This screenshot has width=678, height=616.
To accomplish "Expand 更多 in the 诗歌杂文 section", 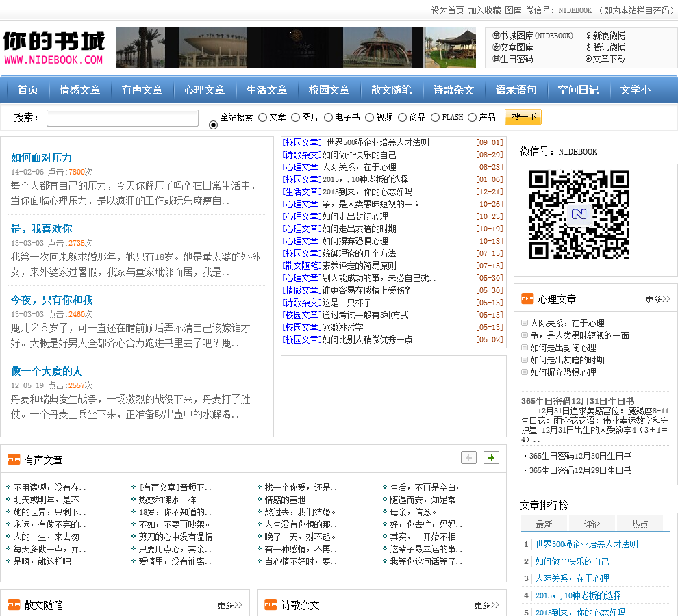I will point(486,605).
